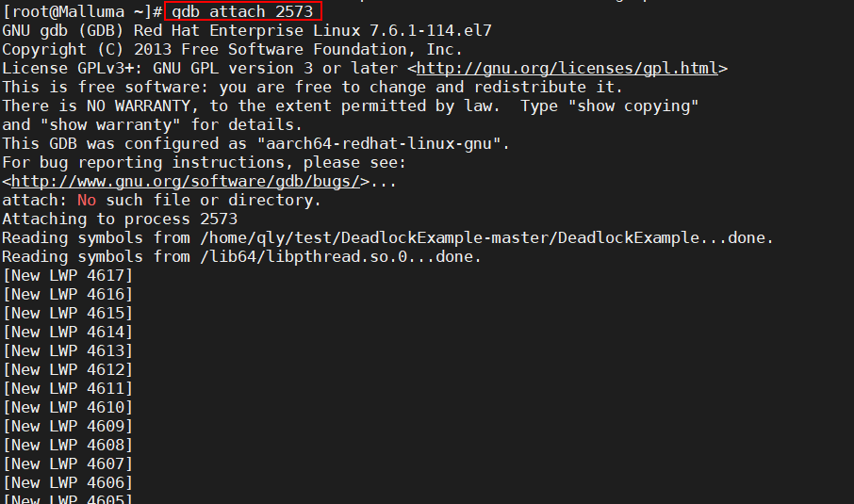The height and width of the screenshot is (504, 854).
Task: Click the DeadlockExample symbols path line
Action: coord(387,238)
